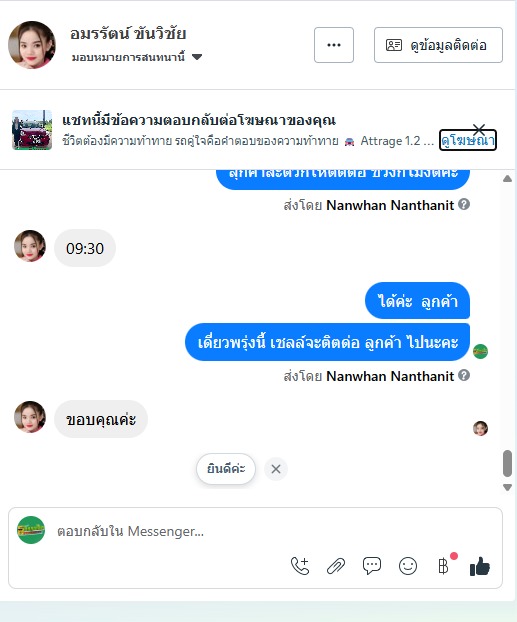
Task: Click the scroll up arrow in chat
Action: tap(507, 179)
